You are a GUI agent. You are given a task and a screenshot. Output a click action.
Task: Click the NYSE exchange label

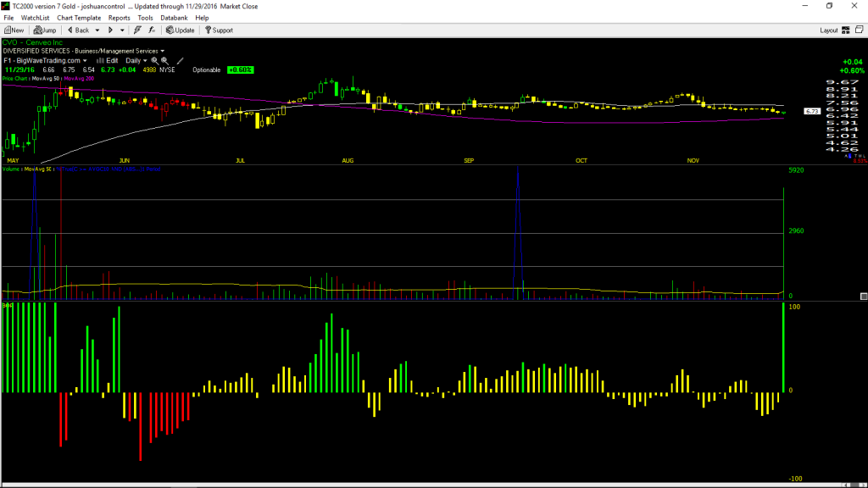167,69
